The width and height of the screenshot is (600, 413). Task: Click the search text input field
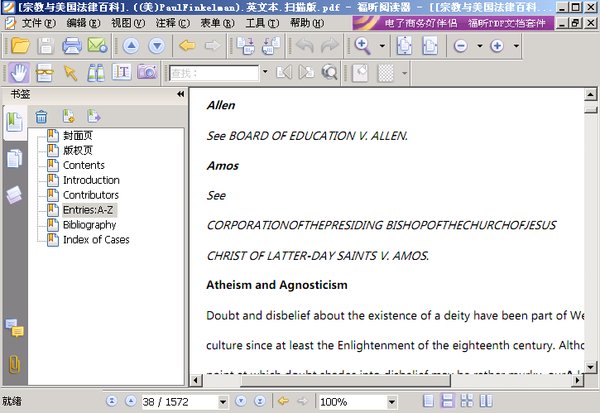214,73
